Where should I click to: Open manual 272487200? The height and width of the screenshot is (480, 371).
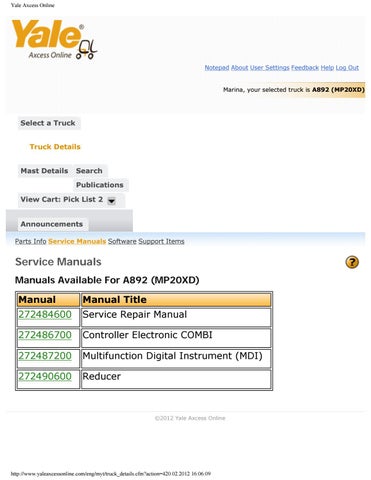click(45, 356)
